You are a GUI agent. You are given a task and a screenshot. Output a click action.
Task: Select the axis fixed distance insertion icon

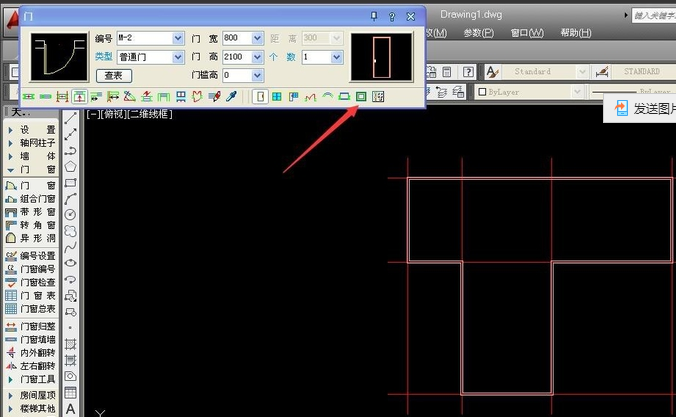pyautogui.click(x=113, y=97)
